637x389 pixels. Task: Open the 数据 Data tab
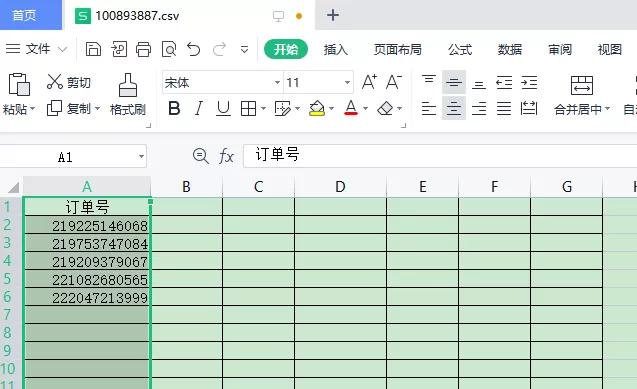[510, 50]
